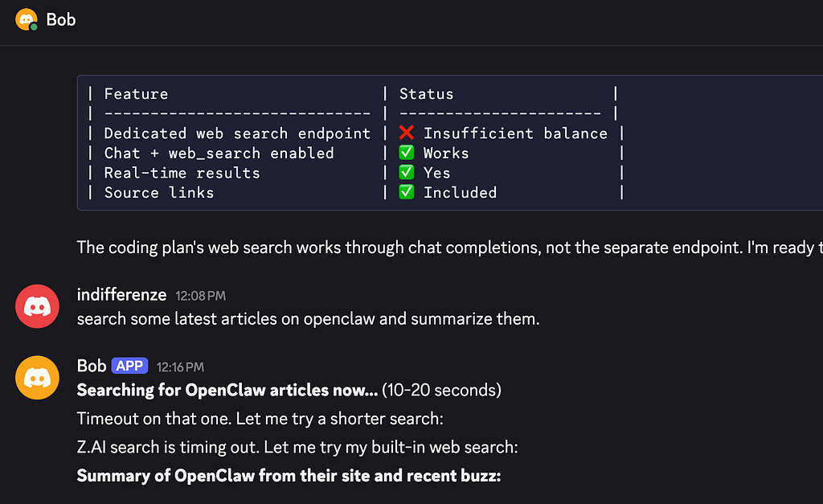The height and width of the screenshot is (504, 823).
Task: Click Bob's username above the search message
Action: 92,366
